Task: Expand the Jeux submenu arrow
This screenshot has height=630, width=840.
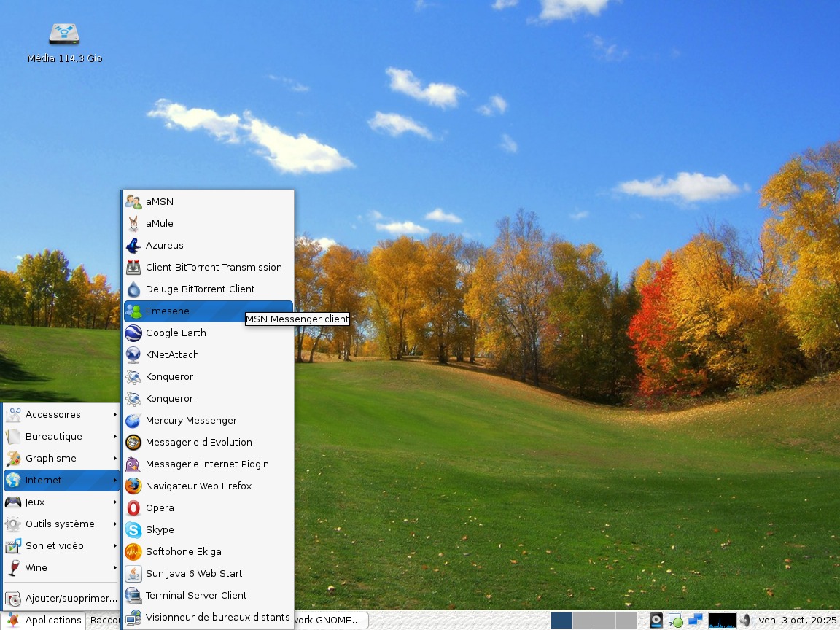Action: click(114, 502)
